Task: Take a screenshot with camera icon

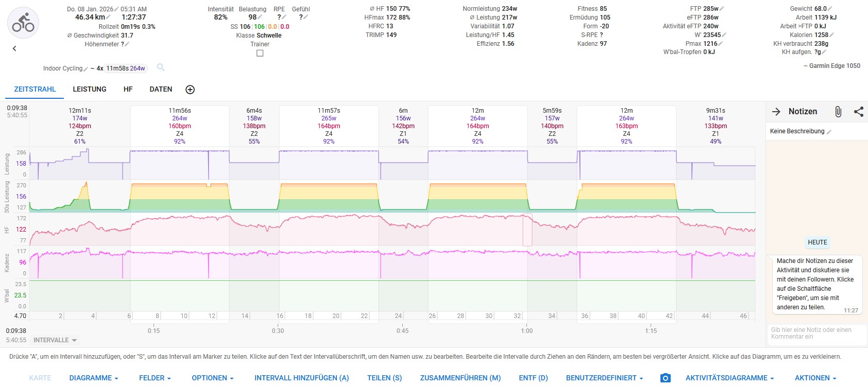Action: pos(666,378)
